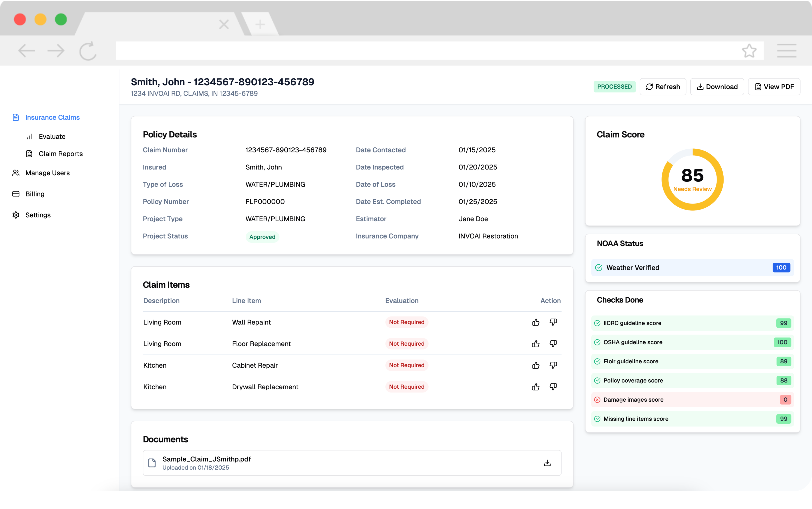Open the browser hamburger menu
The image size is (812, 509).
pyautogui.click(x=786, y=51)
